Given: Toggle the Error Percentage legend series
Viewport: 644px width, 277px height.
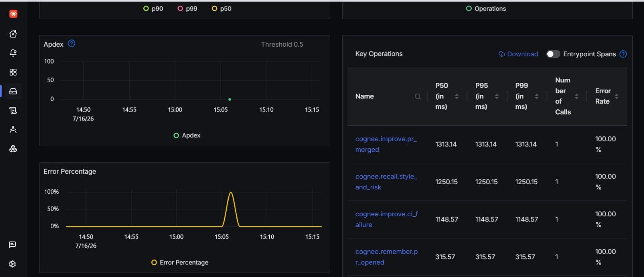Looking at the screenshot, I should pos(180,263).
